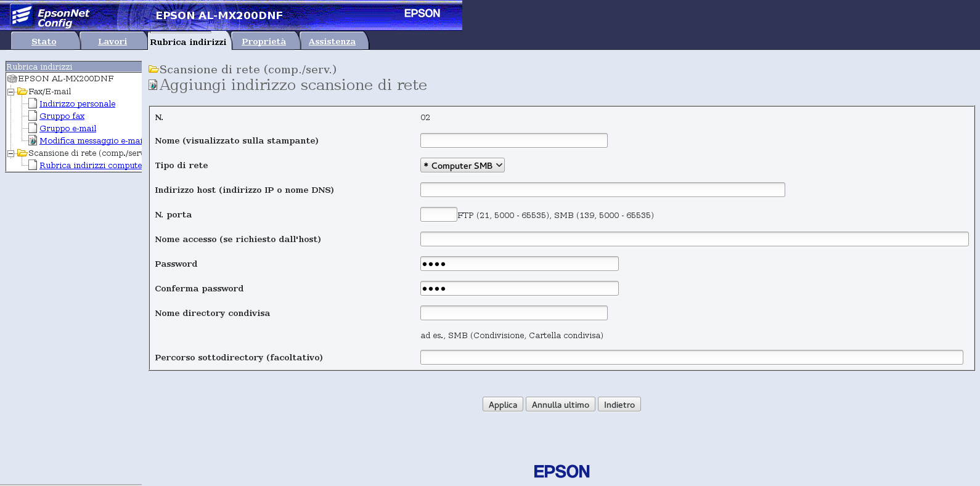Click the 'ad es., SMB' example text
The height and width of the screenshot is (486, 980).
512,335
